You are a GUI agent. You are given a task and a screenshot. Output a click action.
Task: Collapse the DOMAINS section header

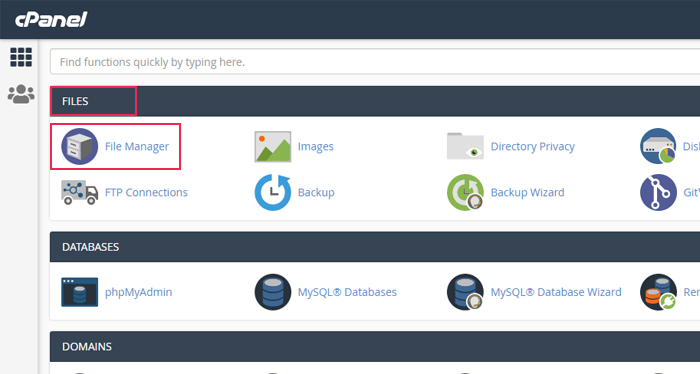pos(375,347)
